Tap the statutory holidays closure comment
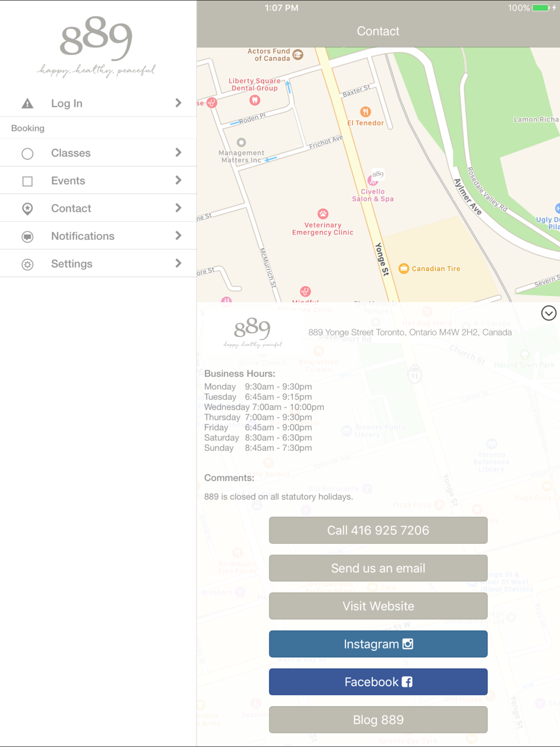The width and height of the screenshot is (560, 747). pos(278,497)
